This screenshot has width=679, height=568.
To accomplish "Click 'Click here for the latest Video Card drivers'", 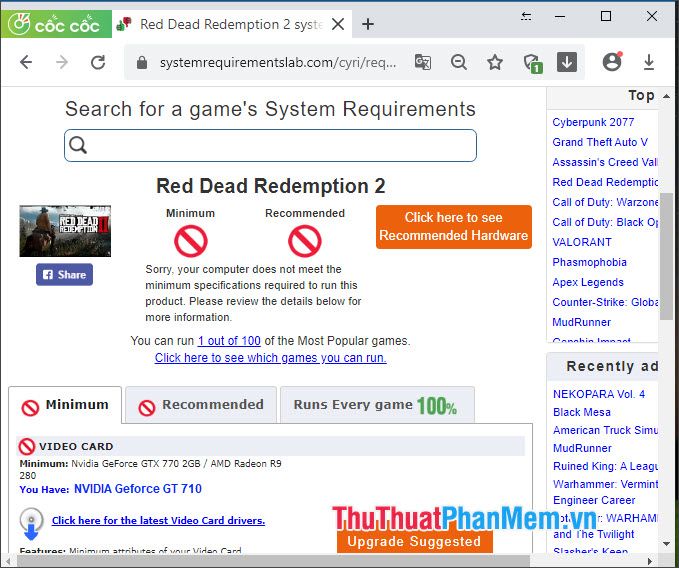I will pyautogui.click(x=158, y=520).
